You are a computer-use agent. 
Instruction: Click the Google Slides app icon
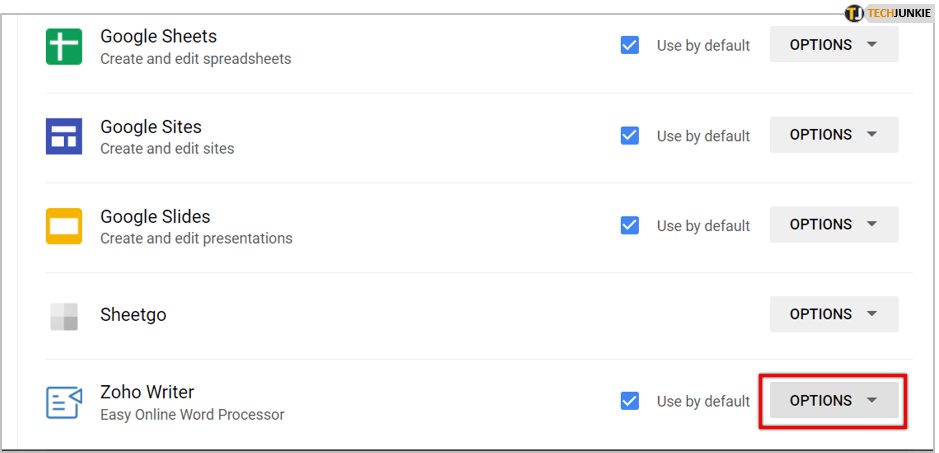(x=64, y=226)
